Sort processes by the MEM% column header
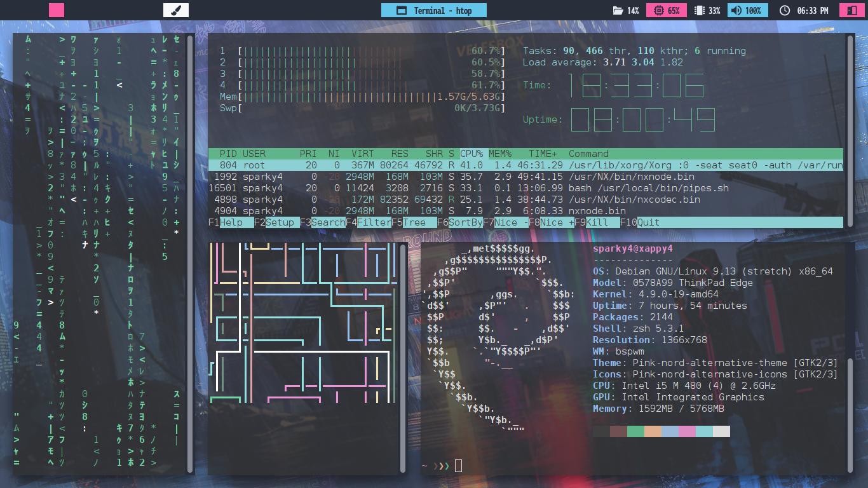The image size is (868, 488). coord(499,154)
